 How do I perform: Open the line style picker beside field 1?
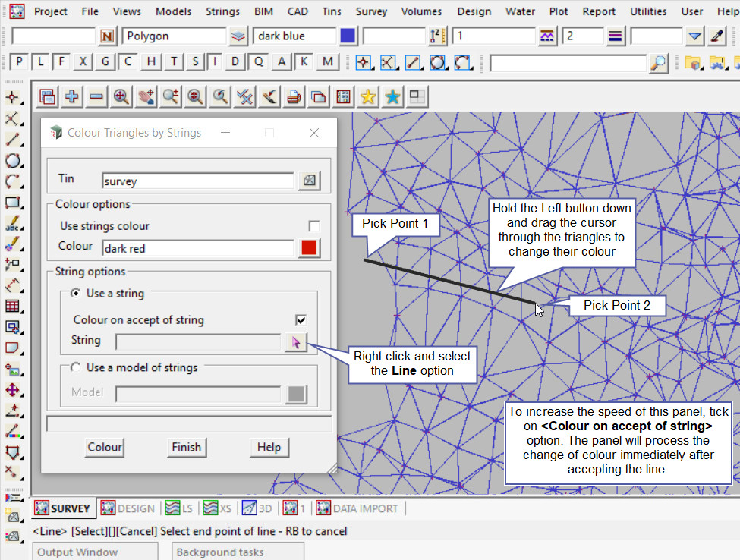click(x=547, y=36)
